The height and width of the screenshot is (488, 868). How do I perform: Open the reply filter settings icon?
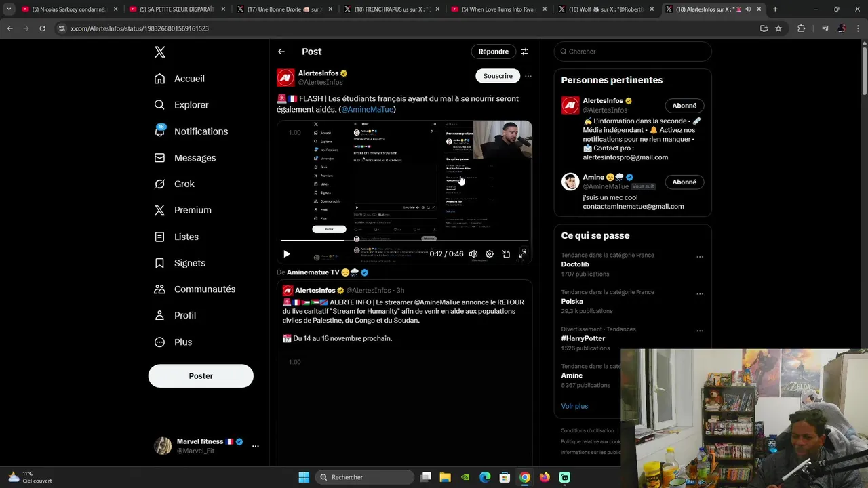click(524, 52)
